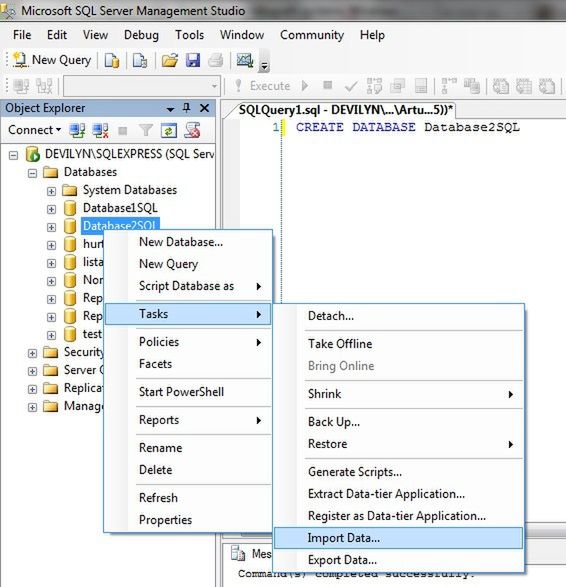Open the Help menu
The image size is (566, 587).
tap(372, 35)
